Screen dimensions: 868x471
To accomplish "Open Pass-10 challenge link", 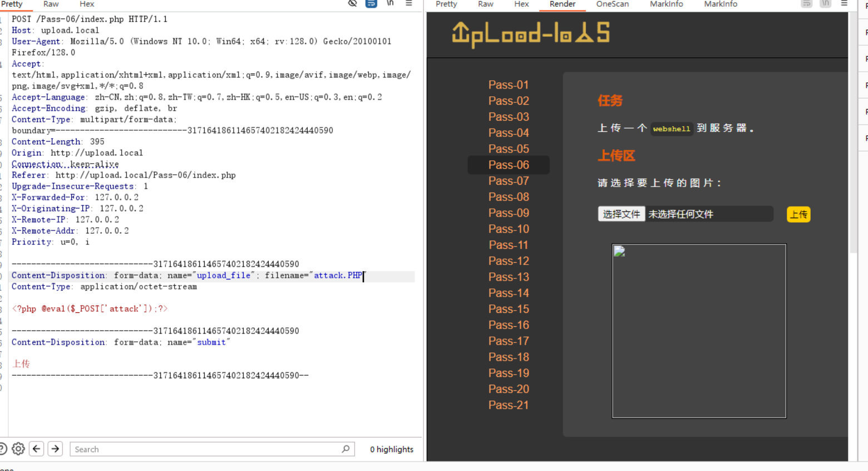I will [x=509, y=229].
